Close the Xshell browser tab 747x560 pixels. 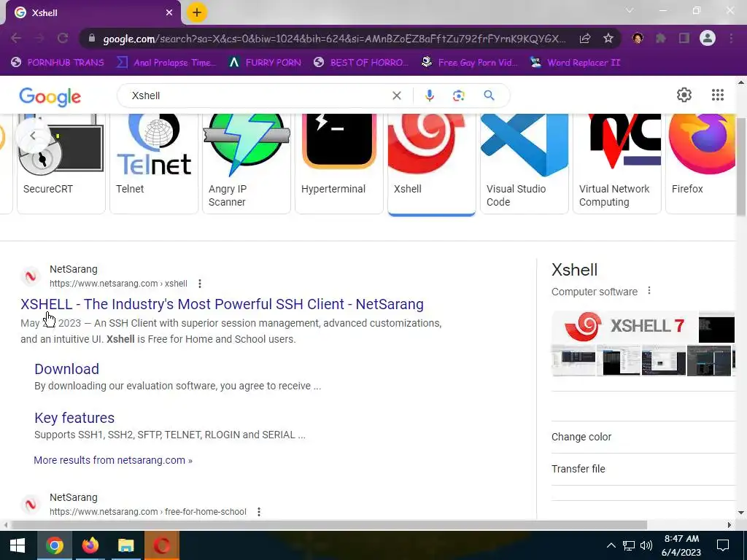(x=169, y=13)
